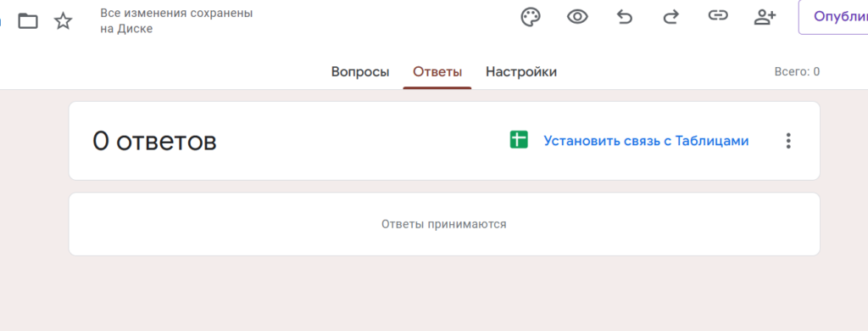Screen dimensions: 868x331
Task: Click the green Google Sheets icon
Action: (x=519, y=140)
